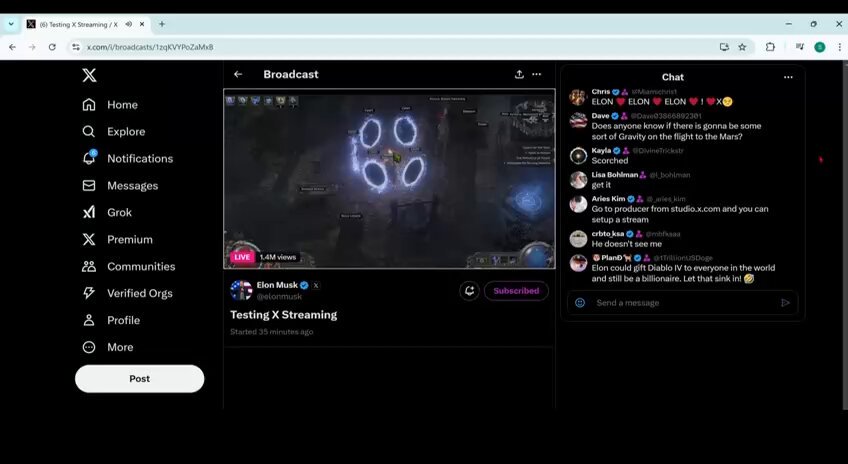This screenshot has height=464, width=848.
Task: Toggle broadcast notifications bell icon
Action: pos(469,291)
